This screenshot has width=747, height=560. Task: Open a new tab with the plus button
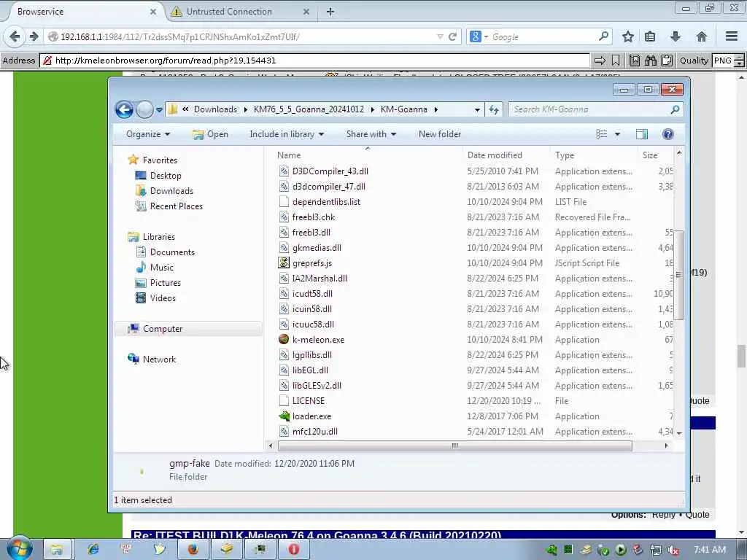point(330,12)
